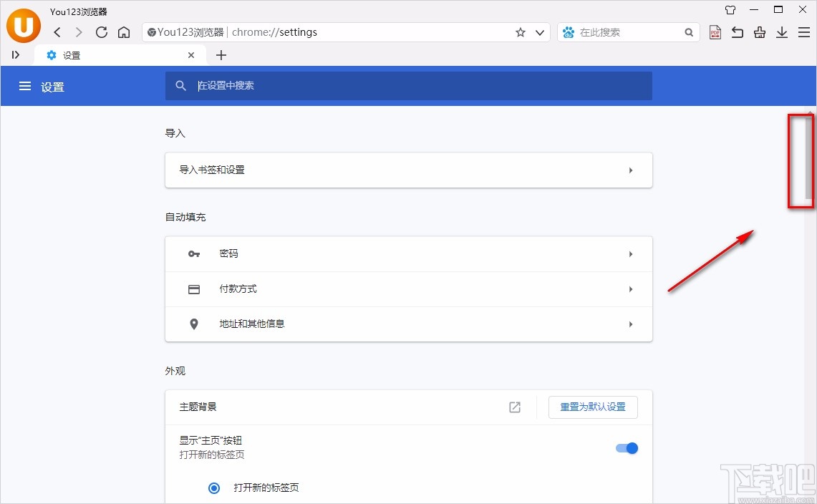Open the browser hamburger menu
This screenshot has width=817, height=504.
click(804, 32)
